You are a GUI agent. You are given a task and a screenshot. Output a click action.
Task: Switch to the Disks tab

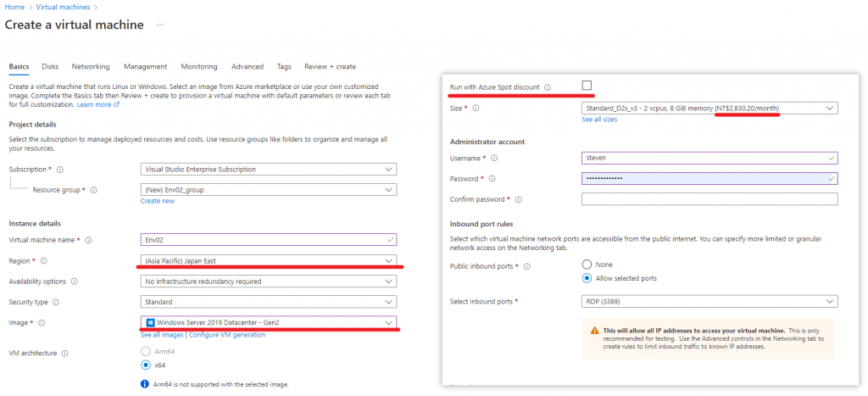[x=50, y=66]
